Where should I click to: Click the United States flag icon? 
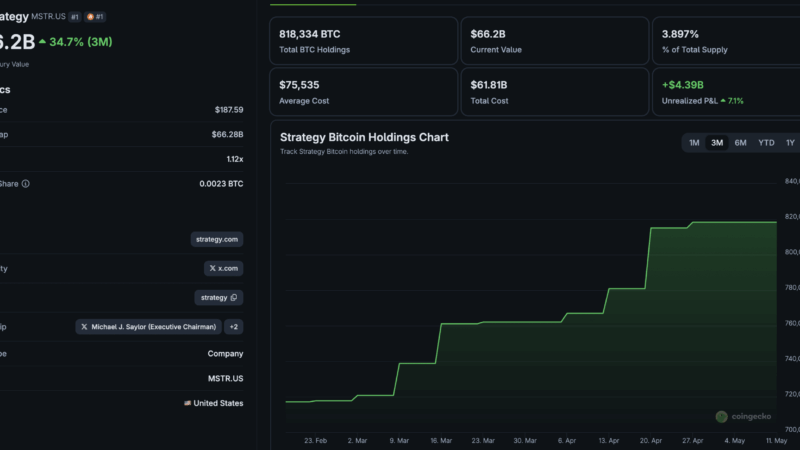click(187, 403)
